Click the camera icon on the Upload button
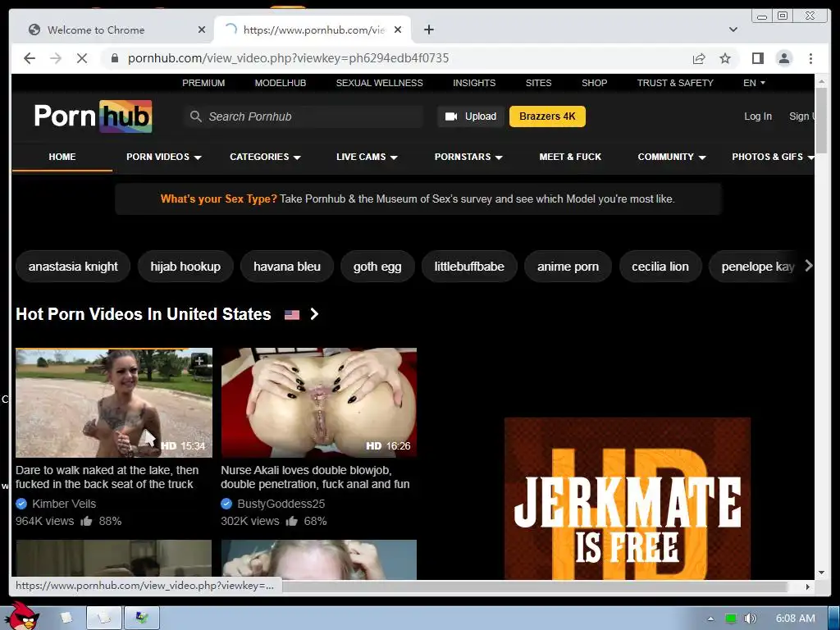 (x=451, y=116)
